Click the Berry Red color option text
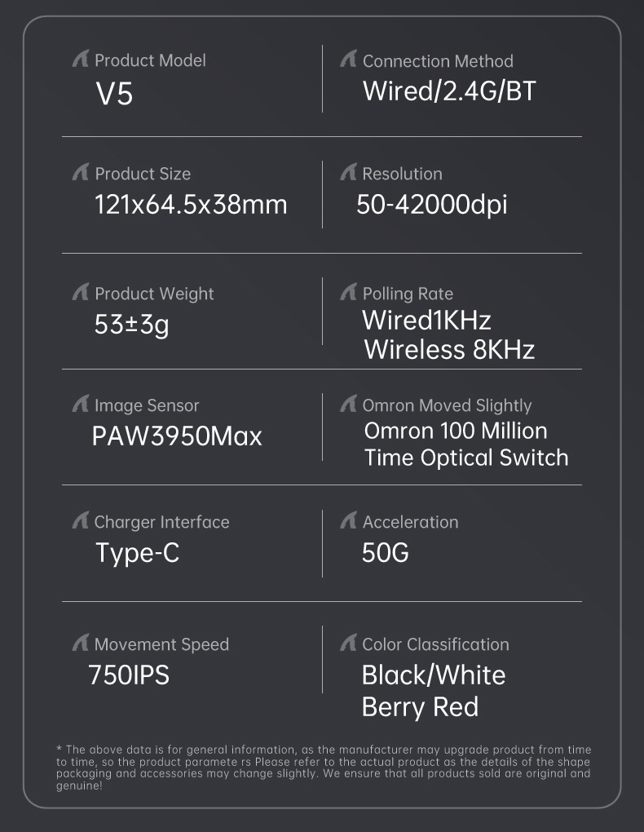Screen dimensions: 644x832 coord(420,706)
